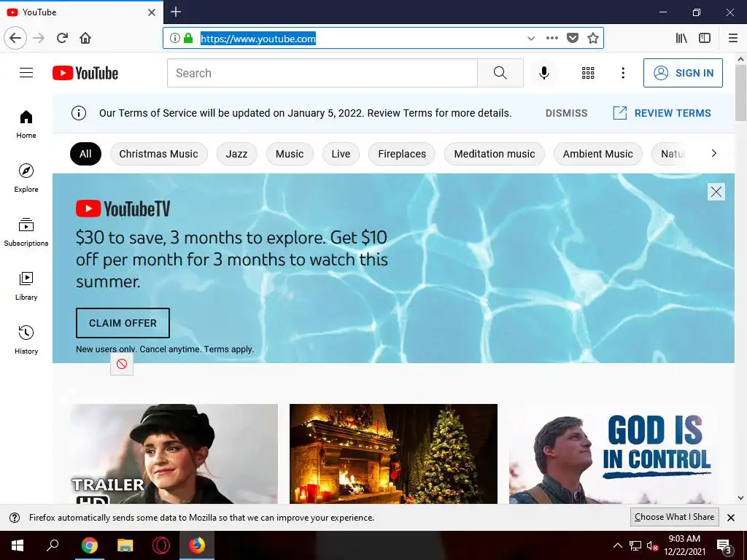Click the highlighted URL in address bar
This screenshot has height=560, width=747.
tap(258, 39)
